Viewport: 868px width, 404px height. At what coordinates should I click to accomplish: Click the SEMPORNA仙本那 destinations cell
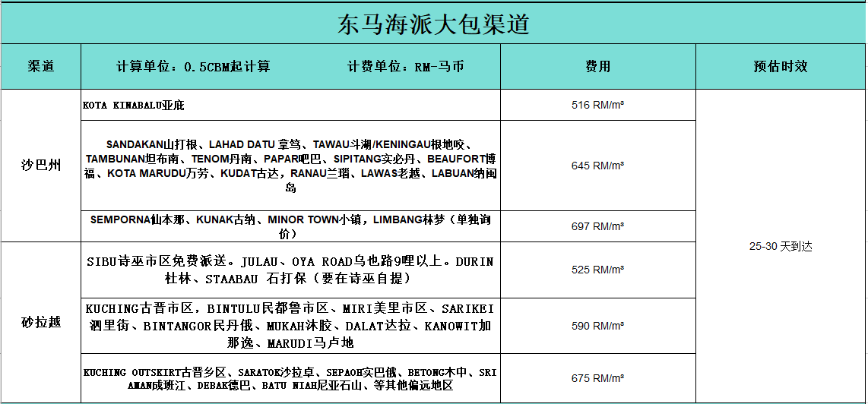pos(290,226)
